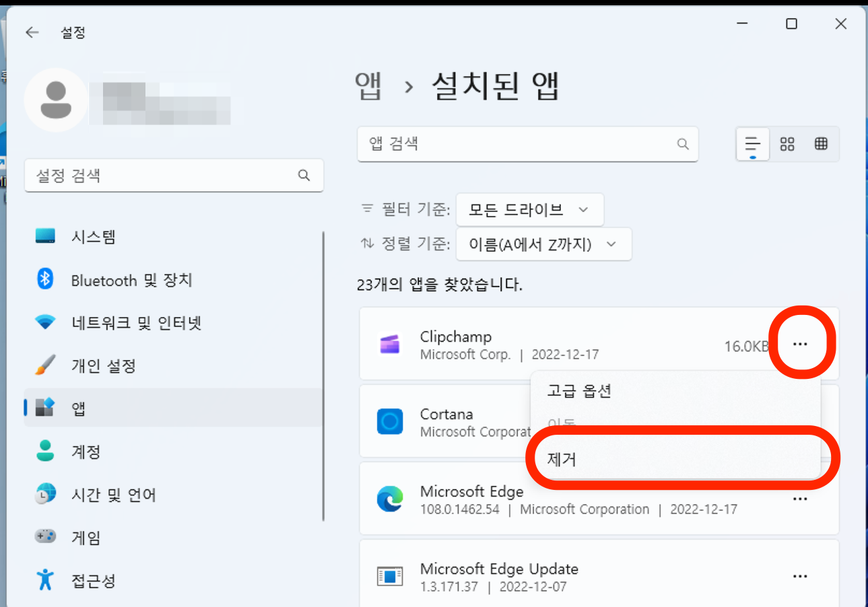
Task: Focus the 앱 검색 input field
Action: click(528, 144)
